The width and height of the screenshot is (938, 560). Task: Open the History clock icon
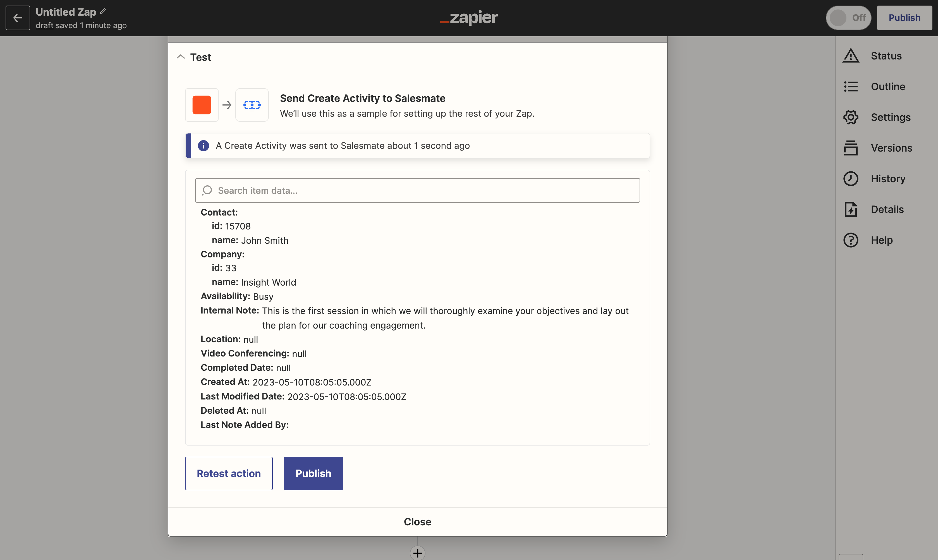(851, 178)
